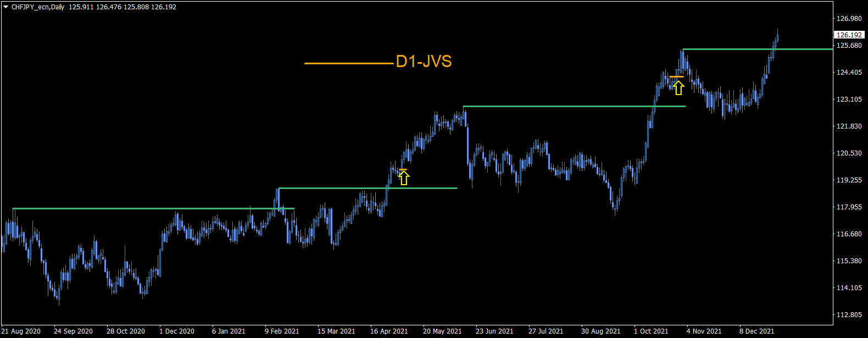Click the 114.105 price scale label

[849, 288]
